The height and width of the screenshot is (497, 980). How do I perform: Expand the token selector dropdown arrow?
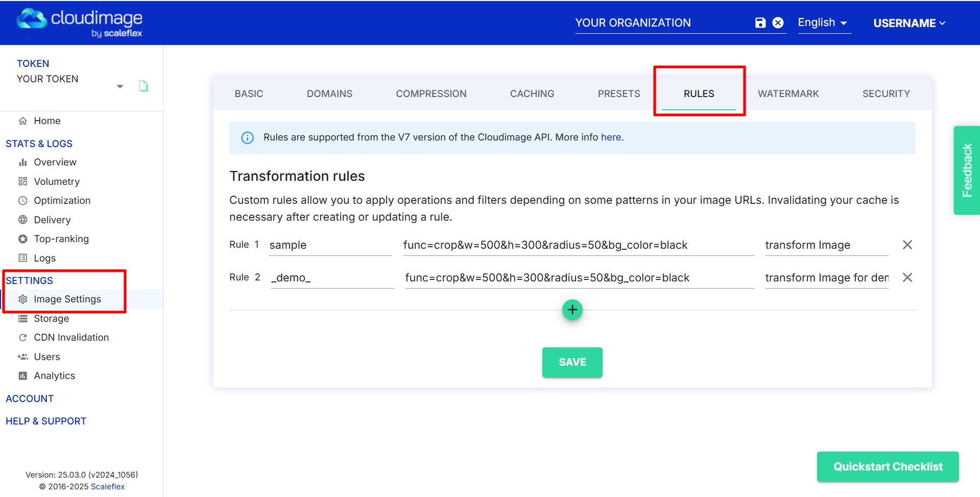(x=120, y=86)
